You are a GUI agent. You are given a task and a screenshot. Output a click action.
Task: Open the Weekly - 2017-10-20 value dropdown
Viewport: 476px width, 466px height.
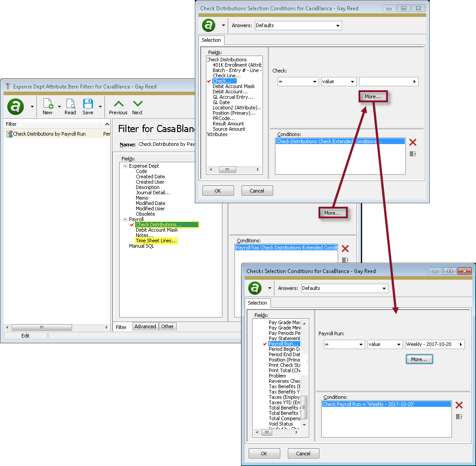[434, 344]
